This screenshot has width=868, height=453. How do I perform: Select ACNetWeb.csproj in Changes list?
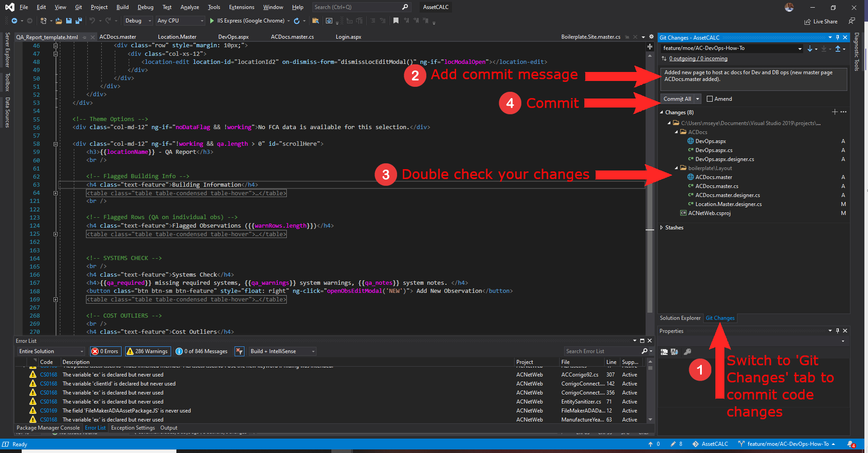click(709, 213)
